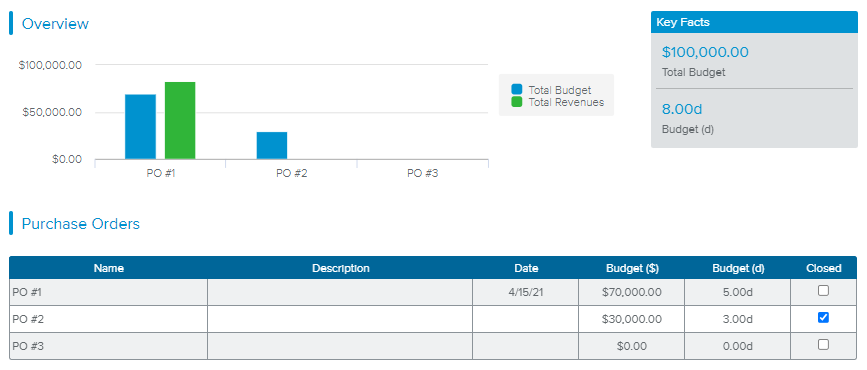The image size is (867, 370).
Task: Click the Budget ($) column header
Action: click(x=631, y=268)
